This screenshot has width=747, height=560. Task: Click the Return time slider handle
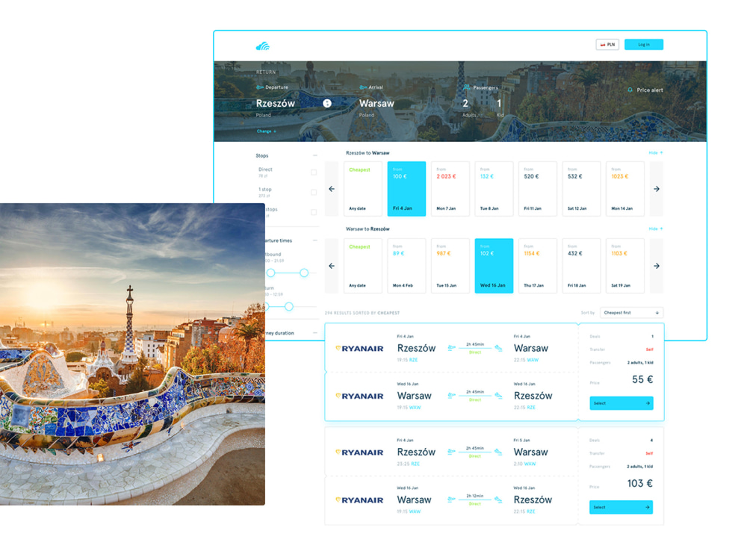pyautogui.click(x=288, y=307)
